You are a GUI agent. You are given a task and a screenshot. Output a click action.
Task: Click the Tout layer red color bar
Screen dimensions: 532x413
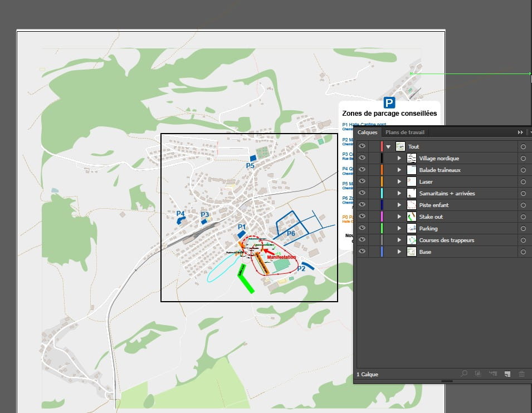[x=382, y=147]
